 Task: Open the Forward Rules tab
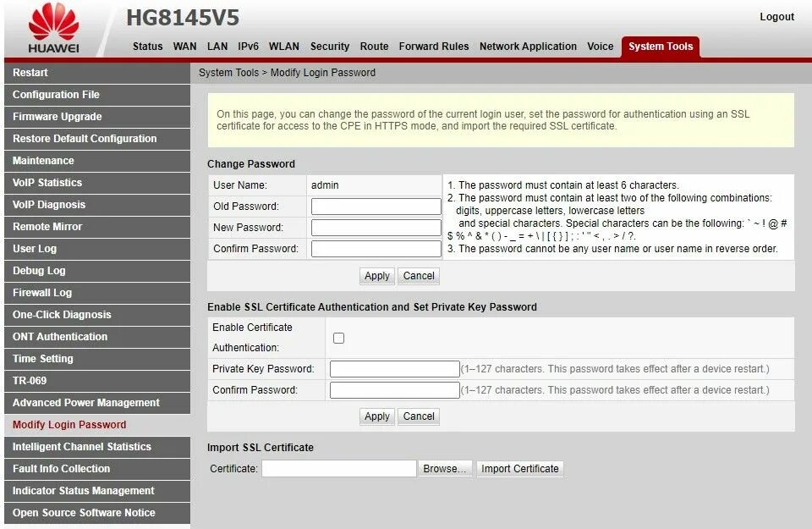434,46
